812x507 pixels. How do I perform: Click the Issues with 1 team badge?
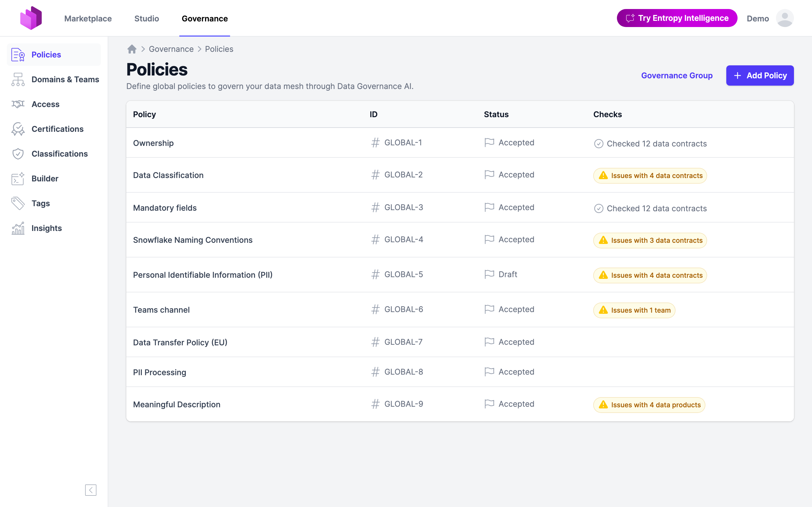pyautogui.click(x=634, y=310)
